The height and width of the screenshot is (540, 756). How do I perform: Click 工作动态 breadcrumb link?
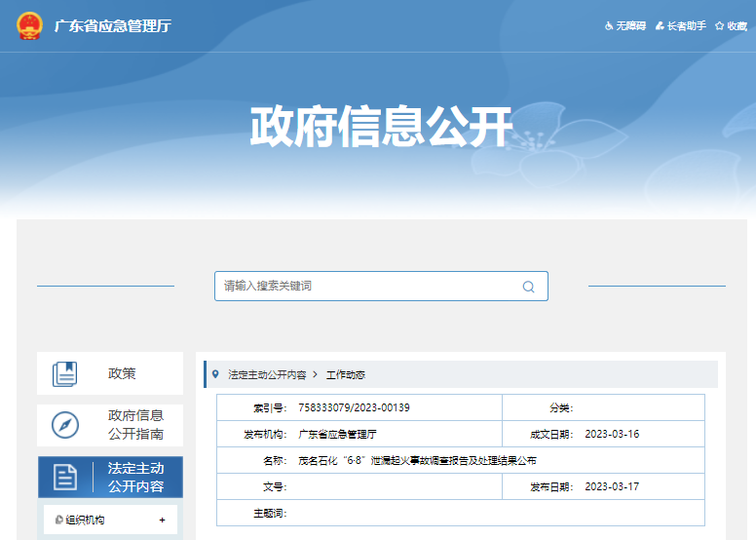[345, 374]
